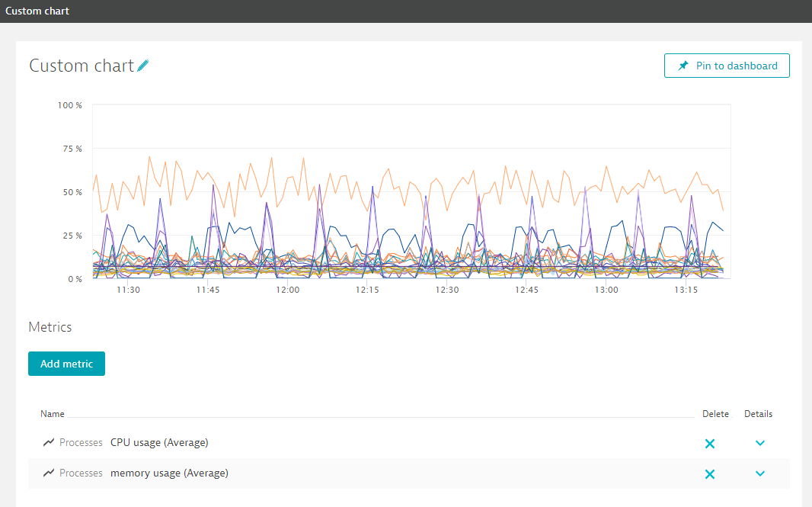Click the 50 % y-axis label
Image resolution: width=812 pixels, height=507 pixels.
click(72, 192)
